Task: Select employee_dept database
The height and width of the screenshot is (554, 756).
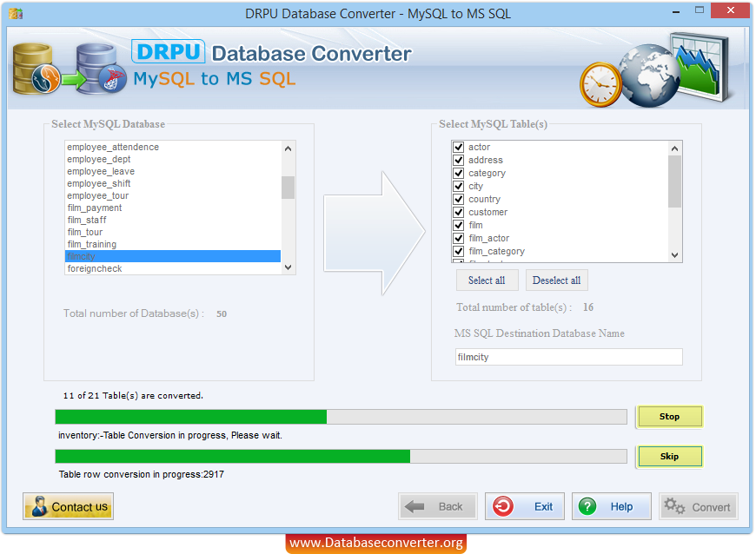Action: [x=173, y=159]
